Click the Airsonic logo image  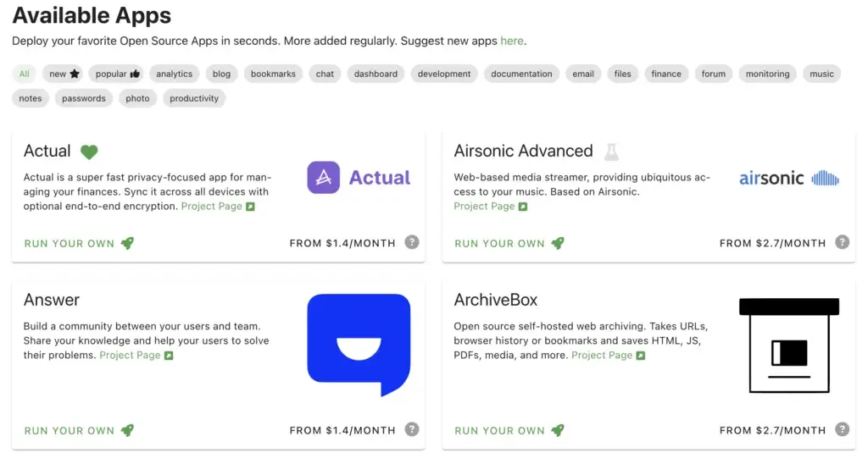788,178
